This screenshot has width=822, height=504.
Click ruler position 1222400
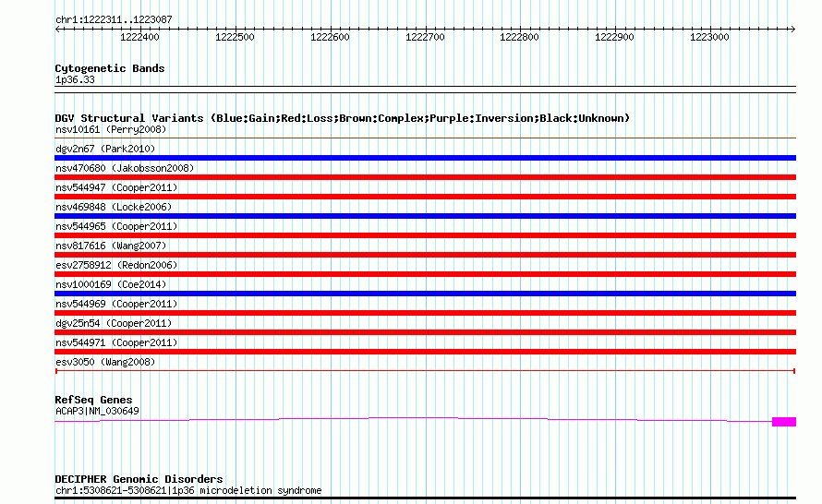point(139,37)
